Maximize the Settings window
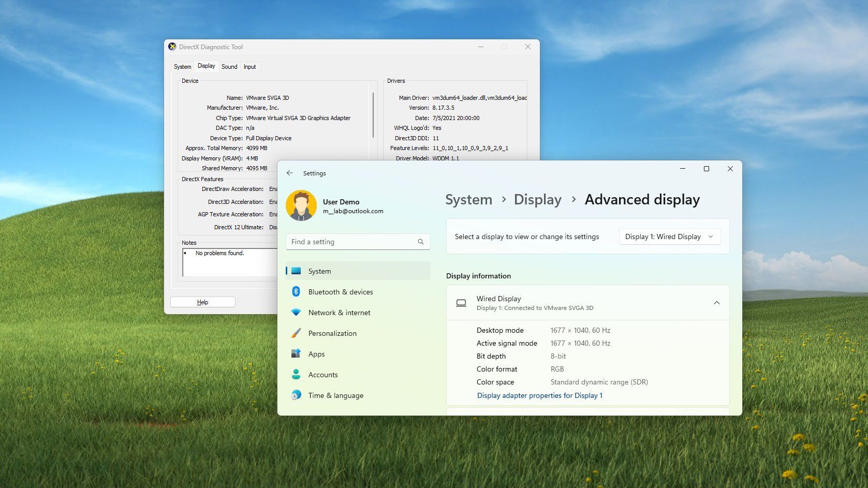Screen dimensions: 868x488 click(706, 169)
